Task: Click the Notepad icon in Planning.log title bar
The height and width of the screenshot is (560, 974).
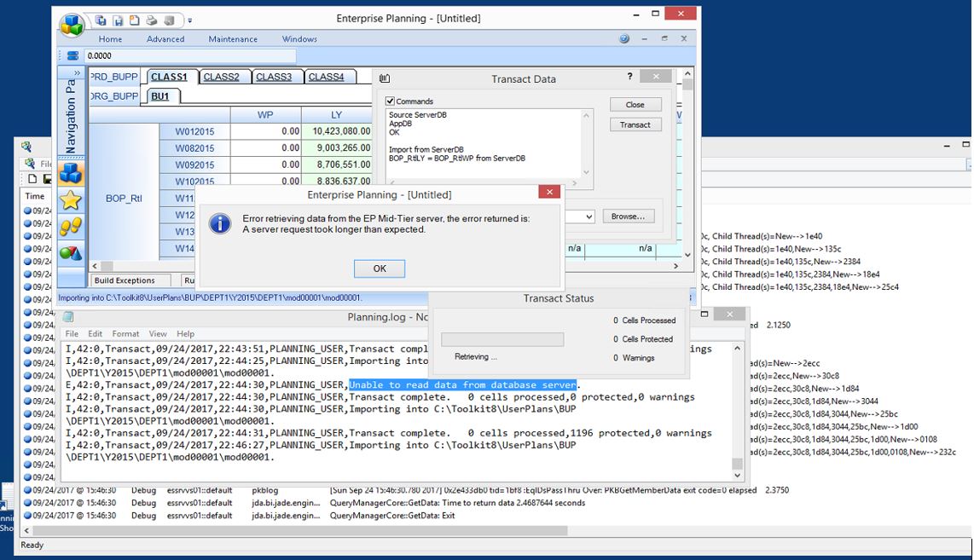Action: pos(68,317)
